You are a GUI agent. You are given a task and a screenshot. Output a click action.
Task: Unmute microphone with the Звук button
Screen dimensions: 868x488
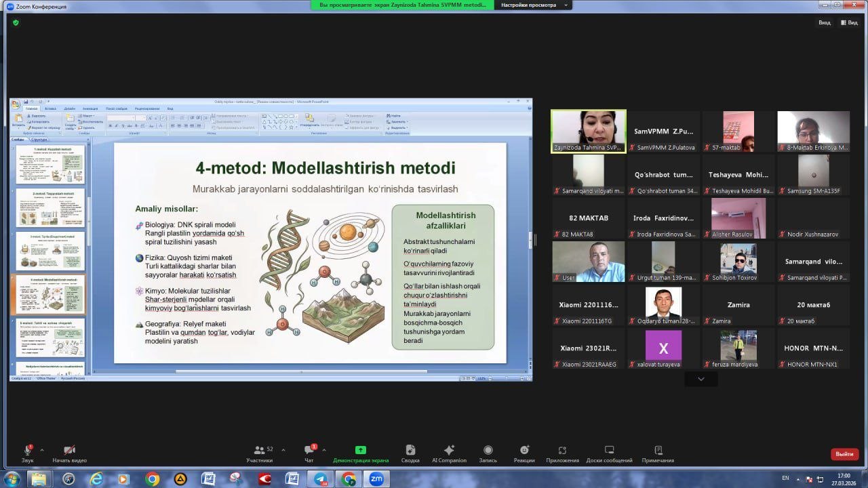[x=28, y=452]
